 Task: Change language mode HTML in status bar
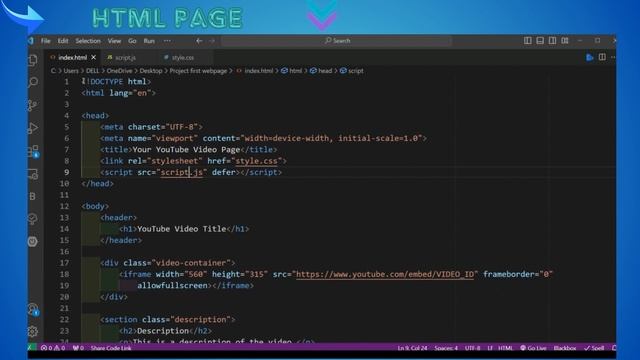pyautogui.click(x=505, y=348)
